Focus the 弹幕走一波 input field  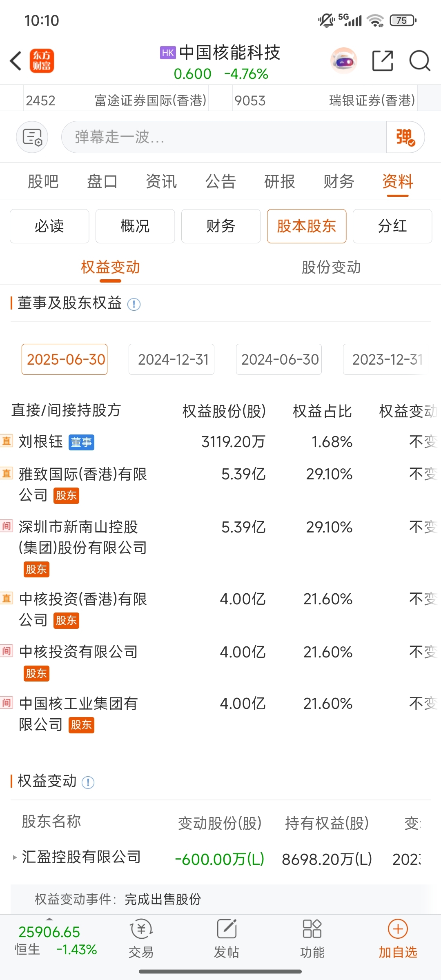[x=224, y=137]
